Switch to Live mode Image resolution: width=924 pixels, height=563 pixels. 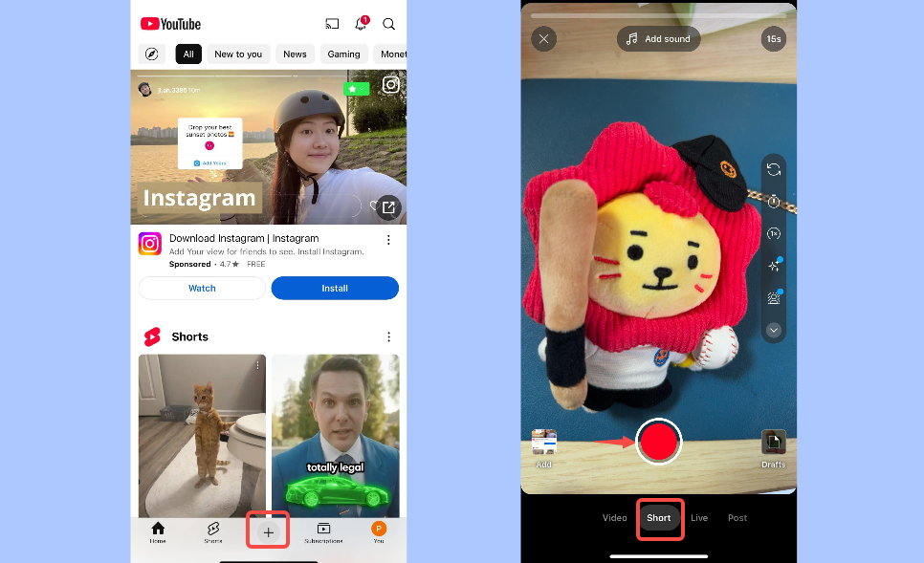coord(699,518)
